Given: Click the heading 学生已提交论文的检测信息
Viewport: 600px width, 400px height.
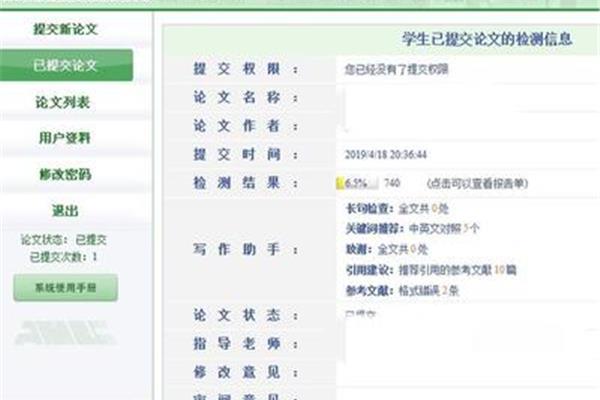Looking at the screenshot, I should click(x=487, y=39).
